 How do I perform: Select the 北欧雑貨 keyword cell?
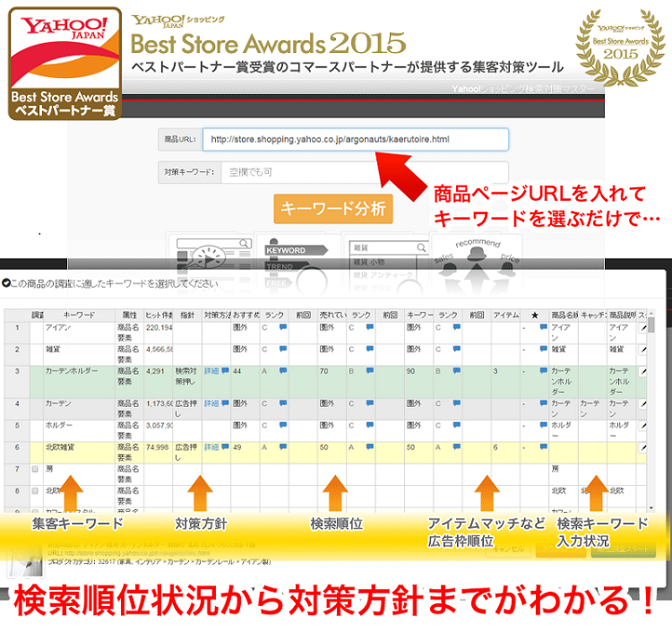79,453
